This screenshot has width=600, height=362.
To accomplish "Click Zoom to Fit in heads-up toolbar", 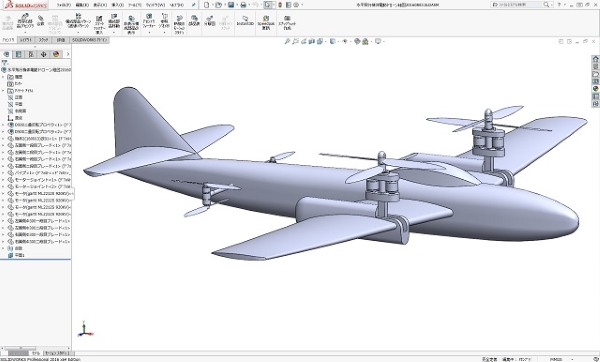I will 287,41.
